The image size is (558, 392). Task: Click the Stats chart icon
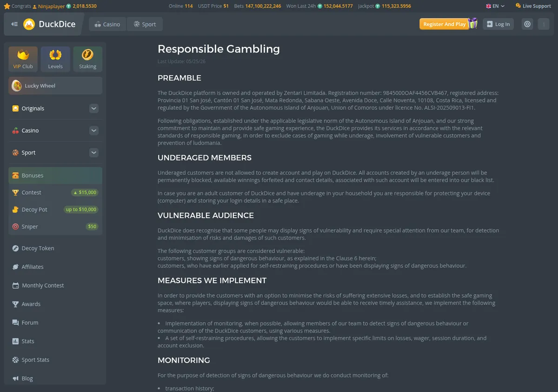(15, 341)
